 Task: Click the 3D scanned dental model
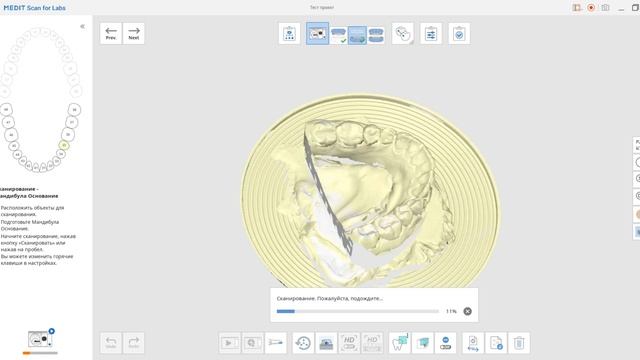[369, 191]
